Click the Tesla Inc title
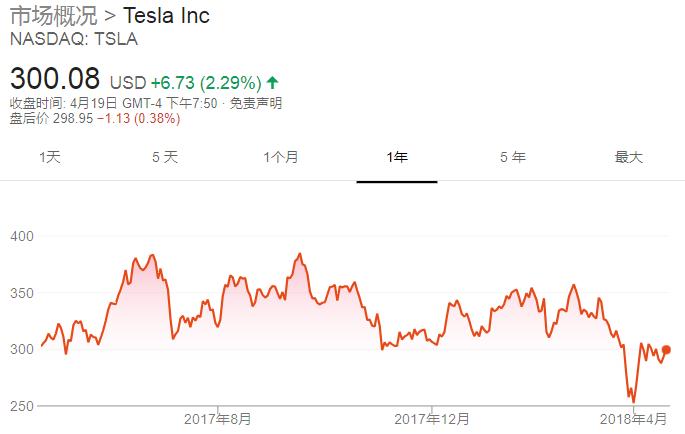685x434 pixels. click(x=166, y=17)
